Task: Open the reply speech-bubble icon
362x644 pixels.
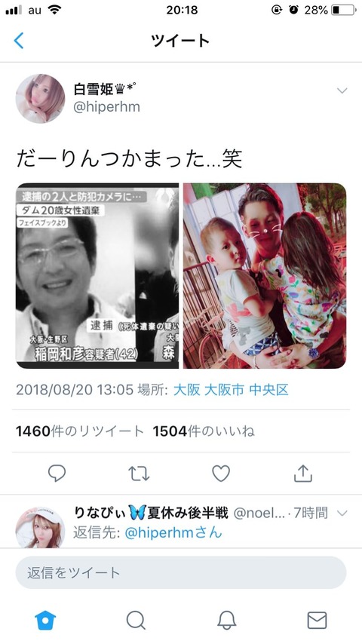Action: pyautogui.click(x=57, y=473)
